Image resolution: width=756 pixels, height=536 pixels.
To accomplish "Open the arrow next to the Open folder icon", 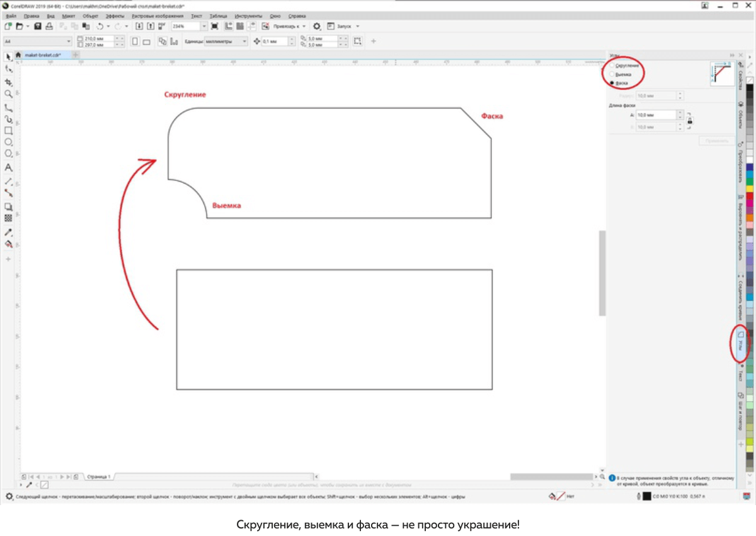I will (x=26, y=26).
